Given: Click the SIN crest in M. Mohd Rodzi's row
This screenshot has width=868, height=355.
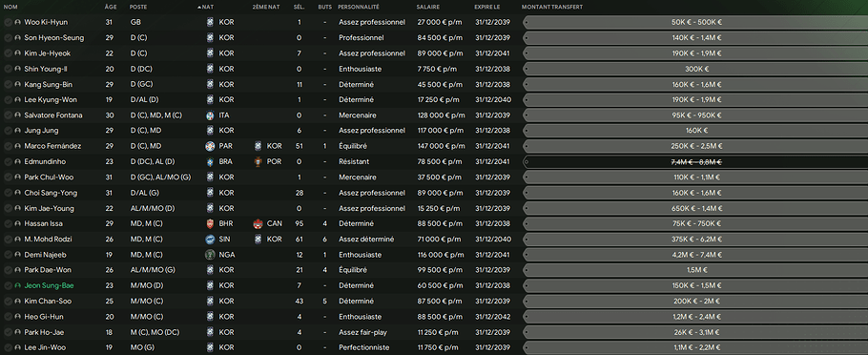Looking at the screenshot, I should tap(209, 240).
